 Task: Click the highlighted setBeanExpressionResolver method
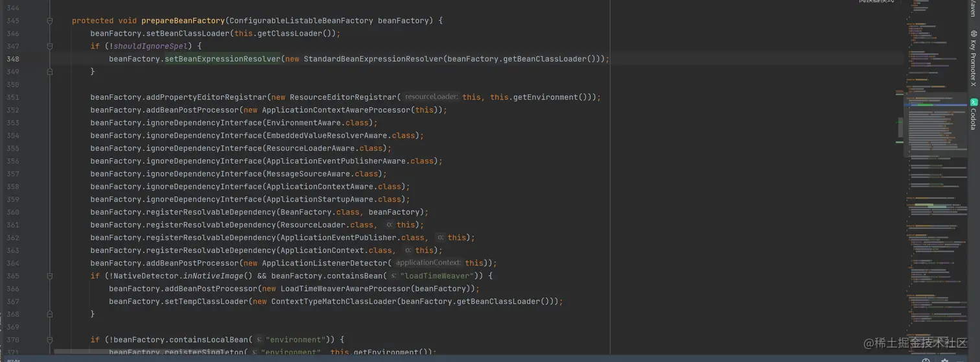[222, 59]
